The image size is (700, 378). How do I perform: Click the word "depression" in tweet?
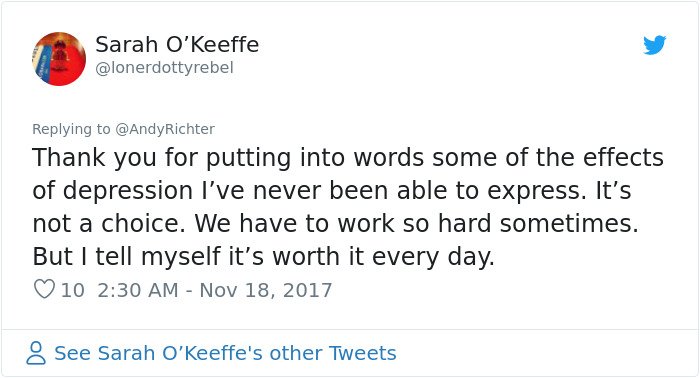point(128,191)
